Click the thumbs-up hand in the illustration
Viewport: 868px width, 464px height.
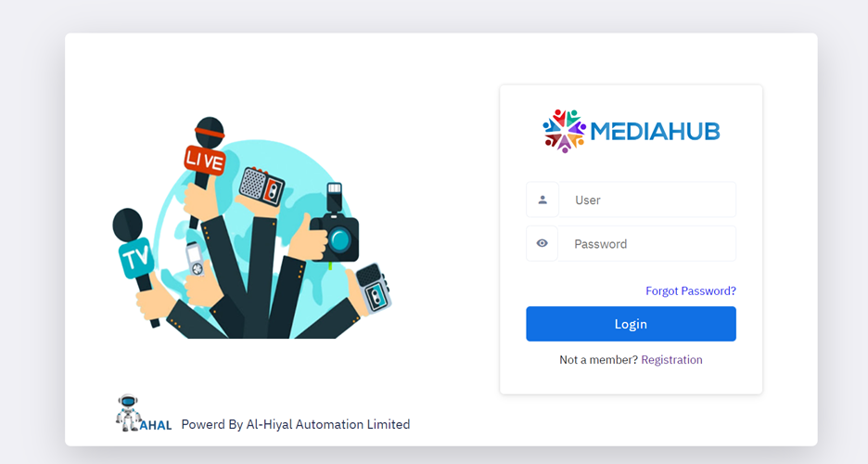[307, 238]
